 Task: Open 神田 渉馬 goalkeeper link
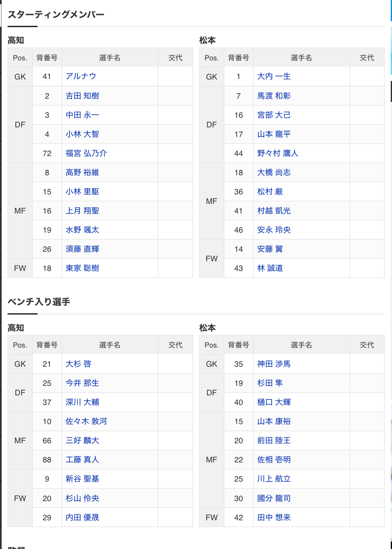pos(274,364)
